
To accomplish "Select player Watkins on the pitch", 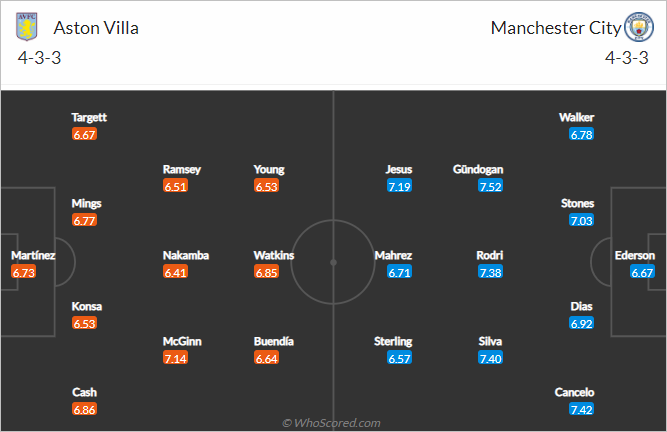I will coord(274,256).
